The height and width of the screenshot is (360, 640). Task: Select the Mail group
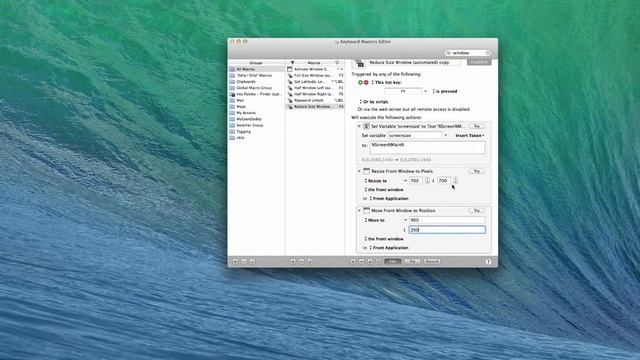coord(256,100)
